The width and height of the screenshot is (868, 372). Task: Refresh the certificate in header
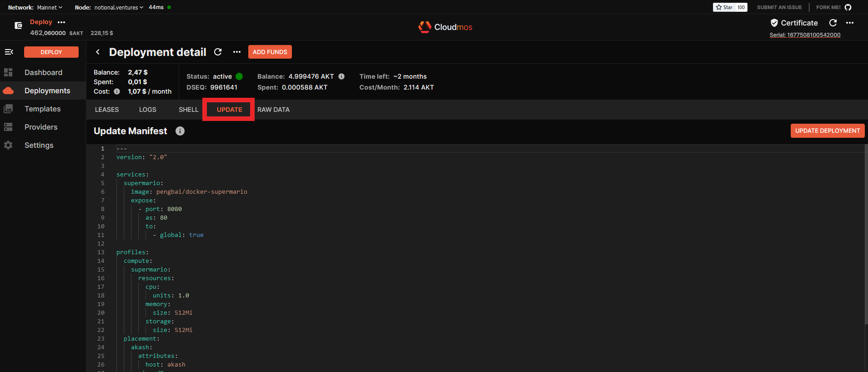833,23
